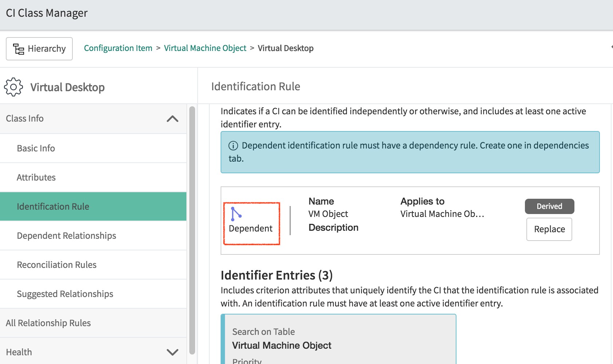Viewport: 613px width, 364px height.
Task: Click the Virtual Desktop gear icon
Action: (13, 87)
